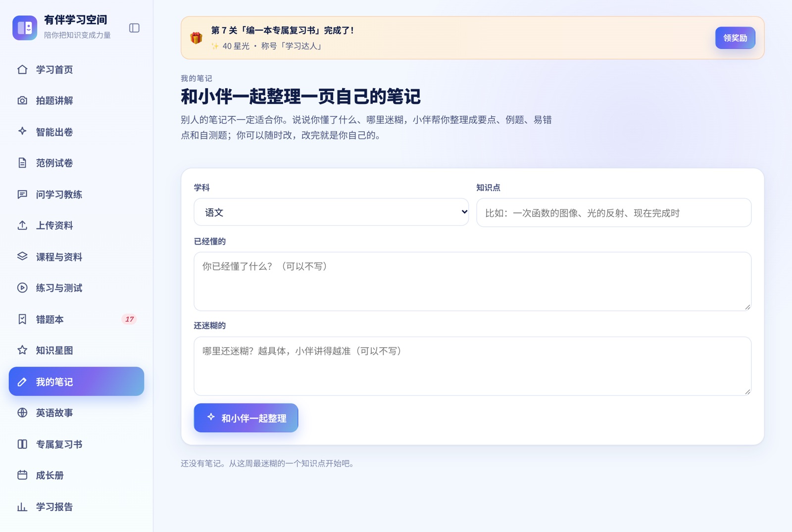Open 学习报告 in the sidebar
792x532 pixels.
click(76, 507)
